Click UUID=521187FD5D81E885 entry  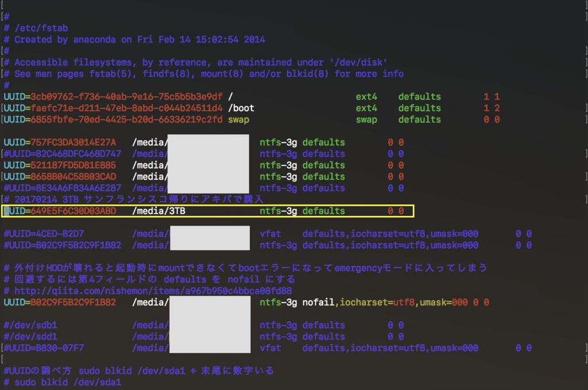coord(60,165)
